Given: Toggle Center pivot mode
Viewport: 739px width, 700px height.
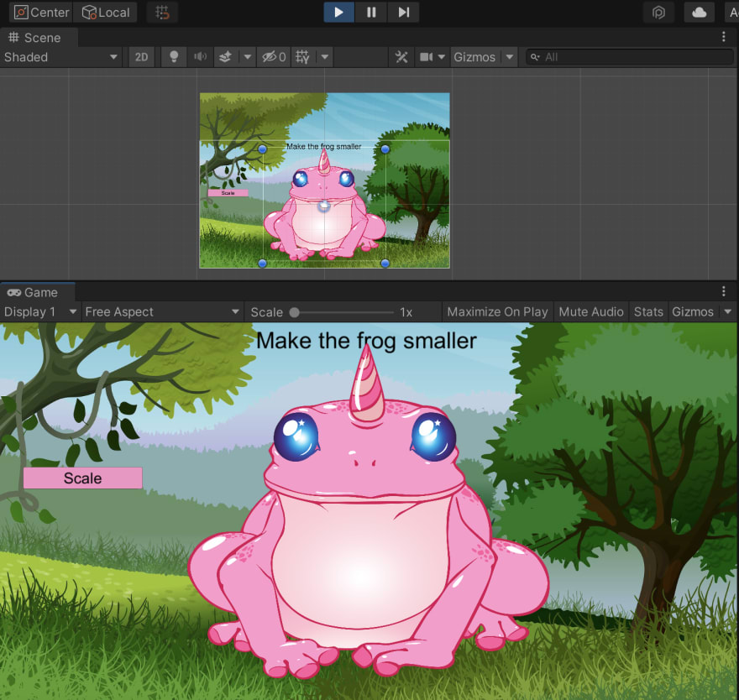Looking at the screenshot, I should (x=41, y=13).
